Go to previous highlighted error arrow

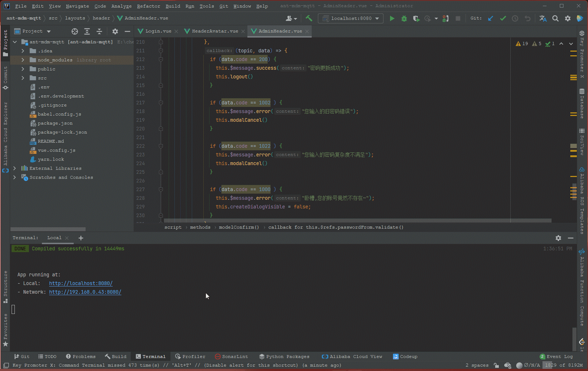[x=561, y=44]
